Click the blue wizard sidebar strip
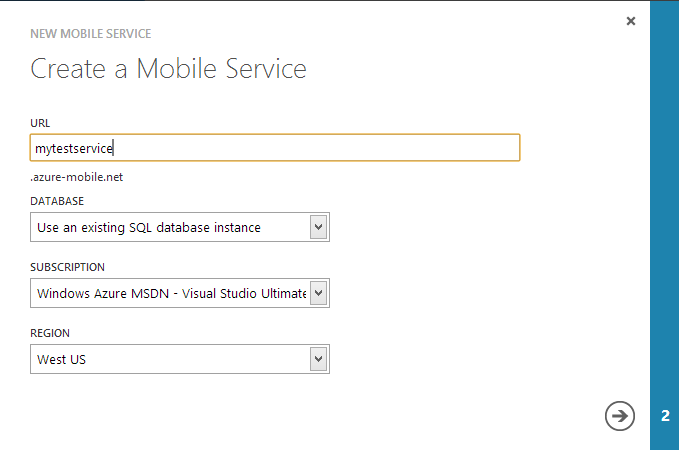 pos(664,200)
